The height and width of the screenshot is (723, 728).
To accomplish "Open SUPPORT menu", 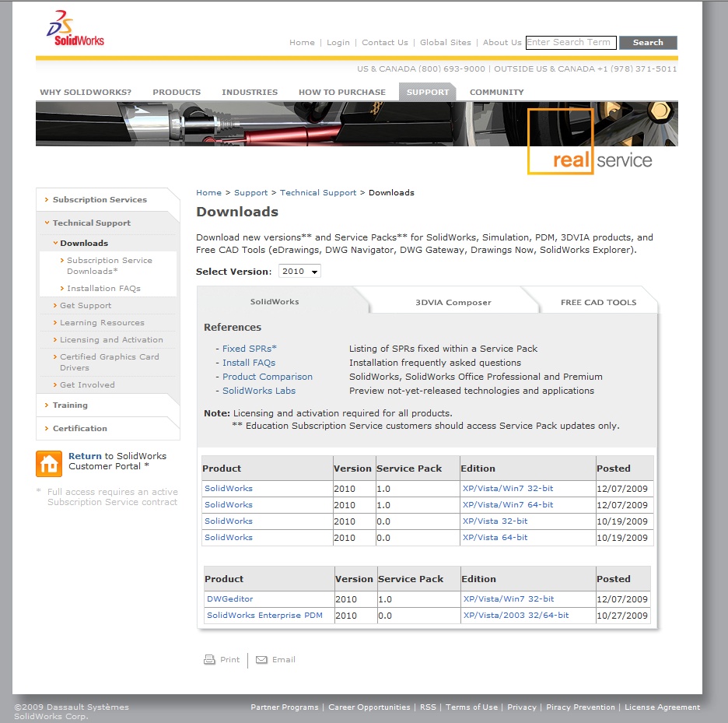I will tap(428, 92).
